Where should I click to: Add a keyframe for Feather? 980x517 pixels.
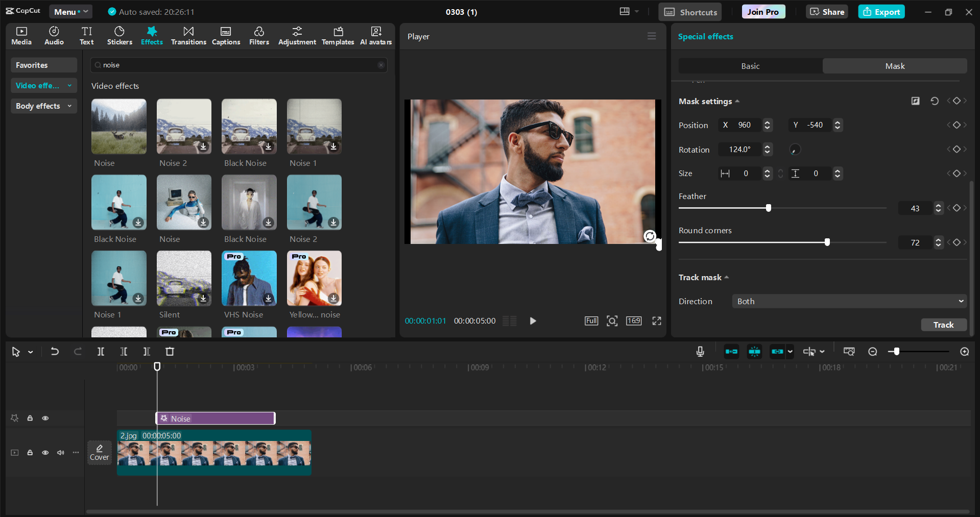[956, 208]
